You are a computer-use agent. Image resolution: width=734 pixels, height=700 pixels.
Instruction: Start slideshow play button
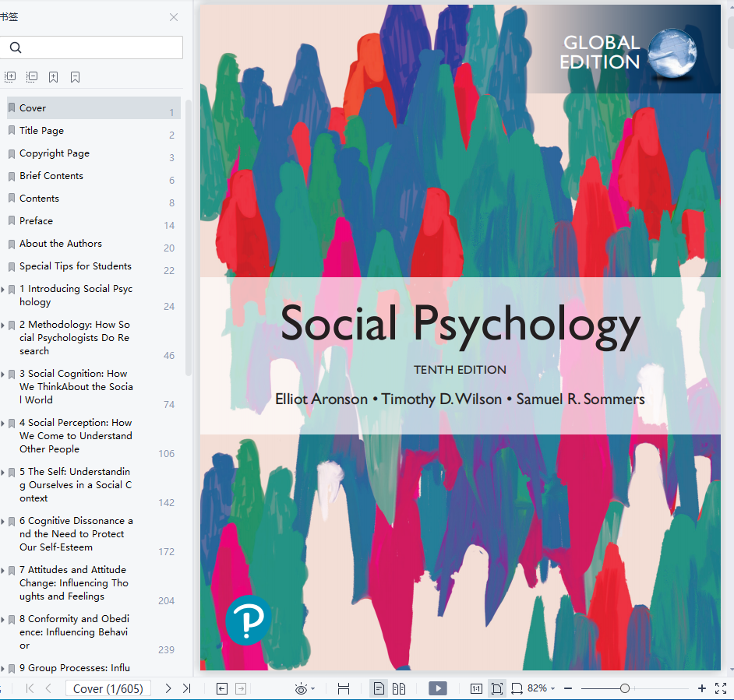[x=438, y=688]
